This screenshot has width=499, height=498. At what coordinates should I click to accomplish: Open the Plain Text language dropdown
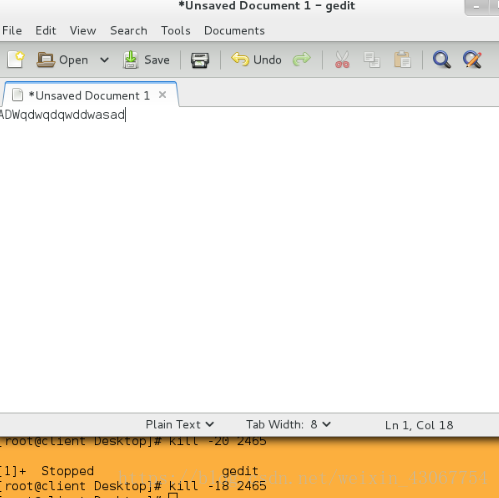coord(180,424)
